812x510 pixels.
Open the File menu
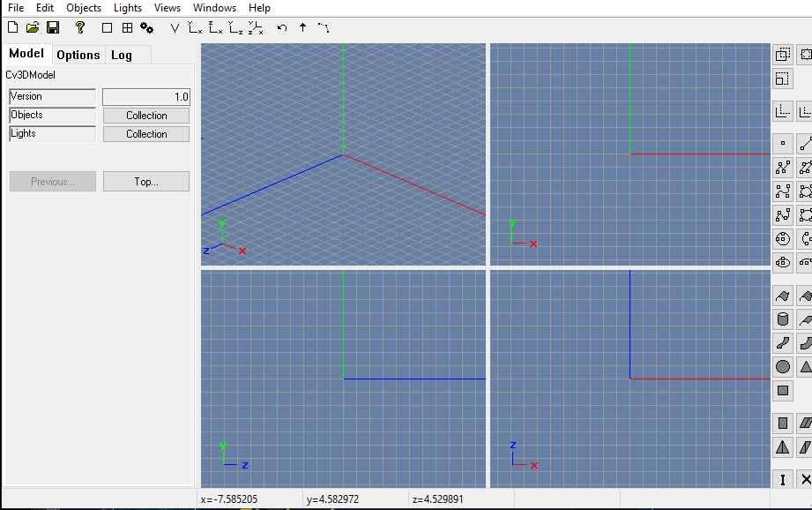point(16,8)
